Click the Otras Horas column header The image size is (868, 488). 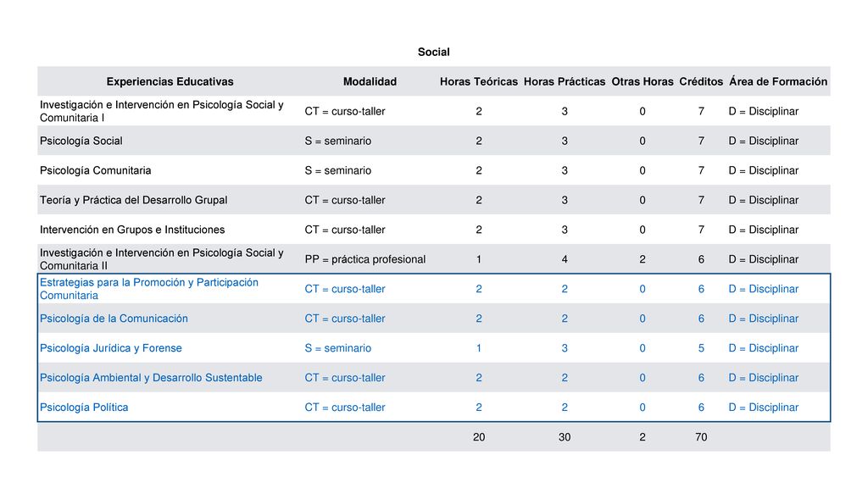tap(643, 81)
